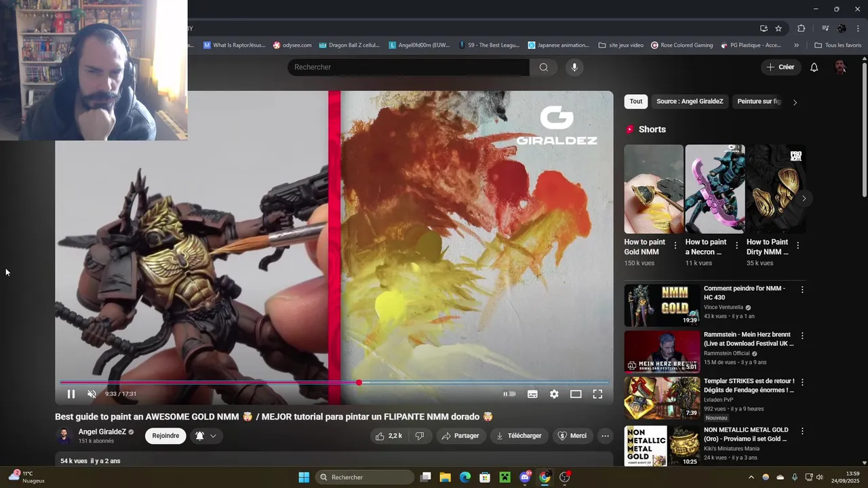Select the 'Source : Angel GiraldeZ' chip
The width and height of the screenshot is (868, 488).
pyautogui.click(x=690, y=102)
